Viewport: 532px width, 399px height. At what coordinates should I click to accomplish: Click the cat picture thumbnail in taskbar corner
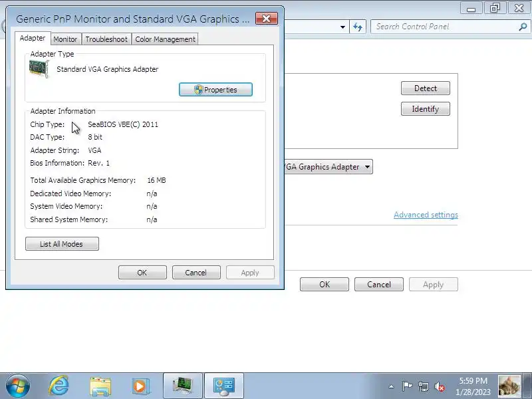[509, 386]
